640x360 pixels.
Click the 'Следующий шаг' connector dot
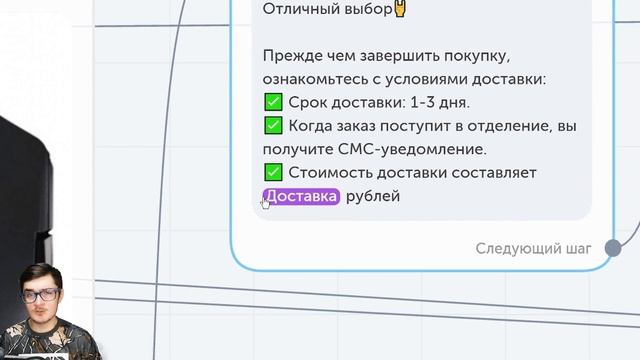tap(613, 248)
